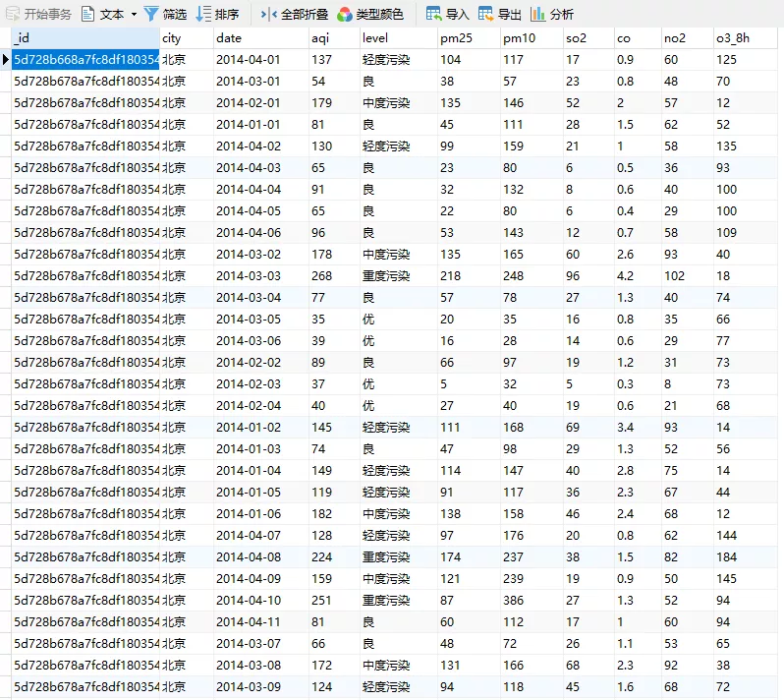Viewport: 784px width, 700px height.
Task: Click date cell 2014-03-08
Action: pos(261,665)
